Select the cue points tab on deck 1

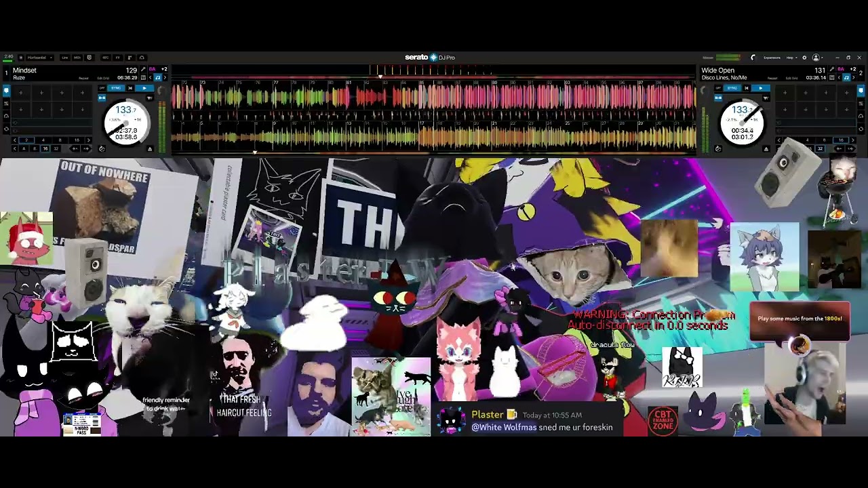pyautogui.click(x=6, y=90)
